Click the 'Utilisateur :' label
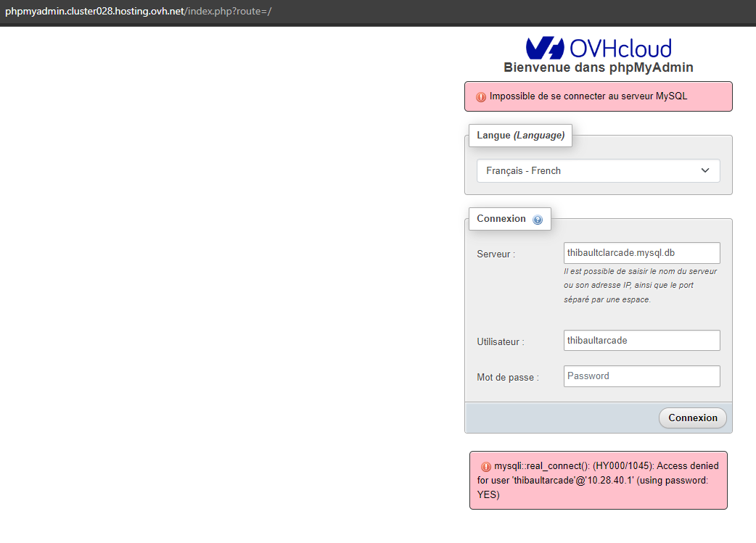The width and height of the screenshot is (756, 543). 501,341
